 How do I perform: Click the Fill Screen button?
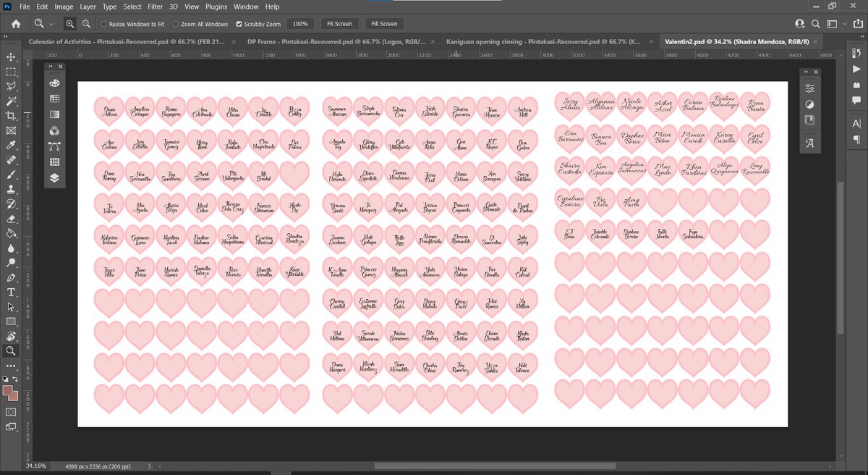(384, 24)
